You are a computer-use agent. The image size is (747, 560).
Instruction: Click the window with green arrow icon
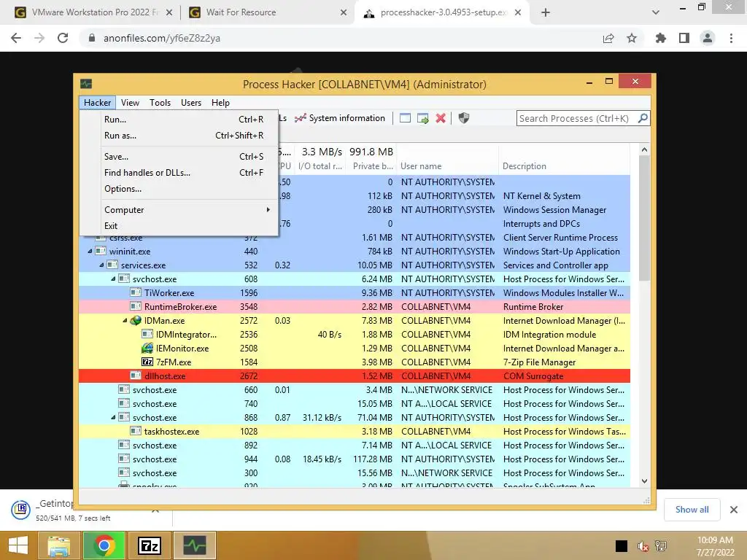coord(422,118)
